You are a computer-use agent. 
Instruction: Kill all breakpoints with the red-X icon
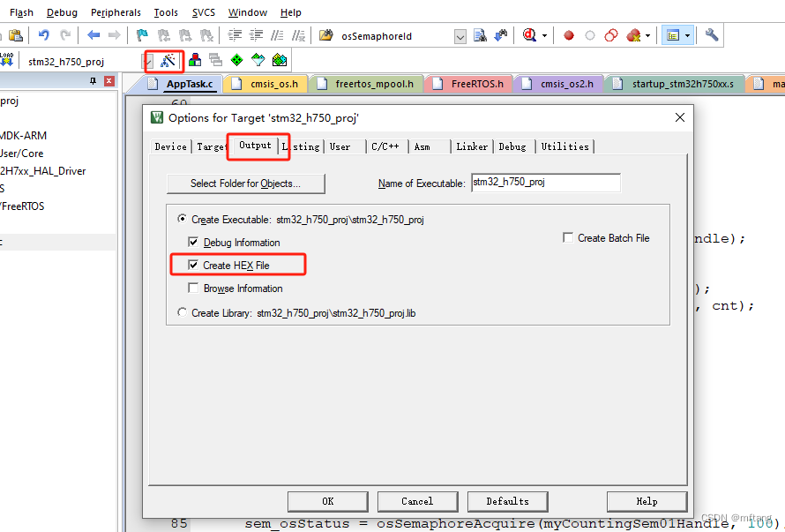tap(633, 35)
